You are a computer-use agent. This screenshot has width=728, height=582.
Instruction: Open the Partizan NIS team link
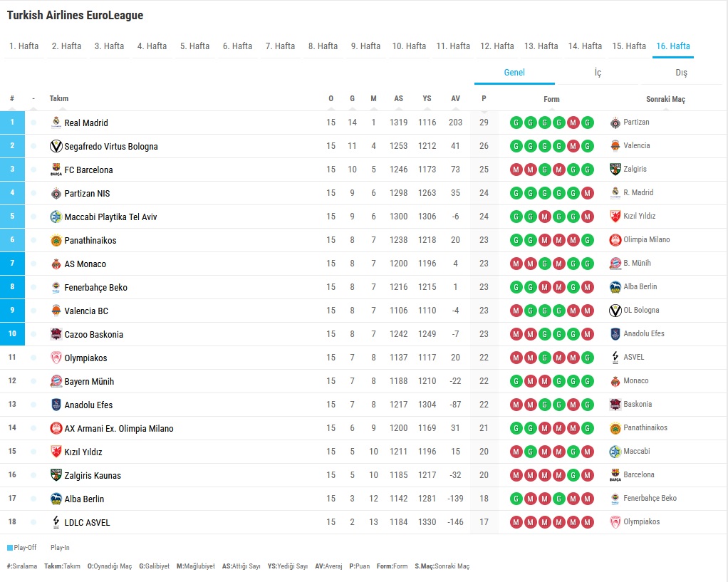coord(87,193)
